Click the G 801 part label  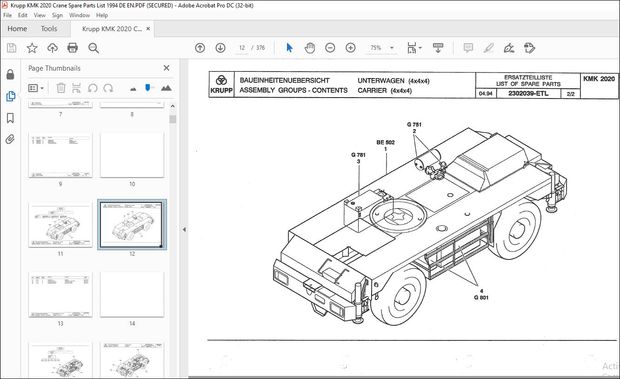(481, 298)
